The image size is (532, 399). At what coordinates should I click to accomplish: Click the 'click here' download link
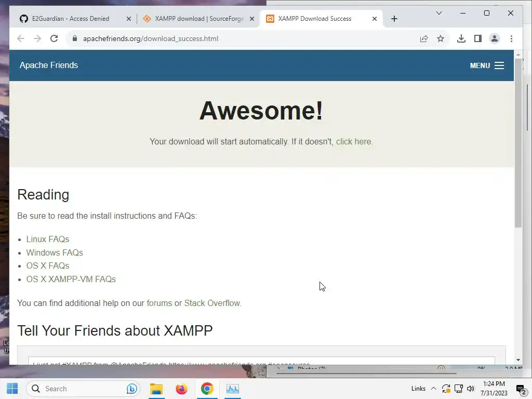353,141
